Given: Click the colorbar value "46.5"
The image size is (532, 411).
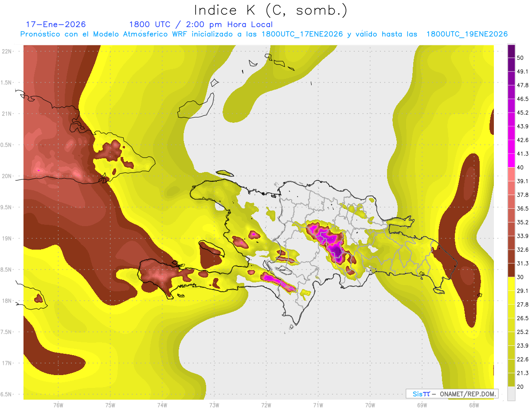Looking at the screenshot, I should tap(523, 99).
